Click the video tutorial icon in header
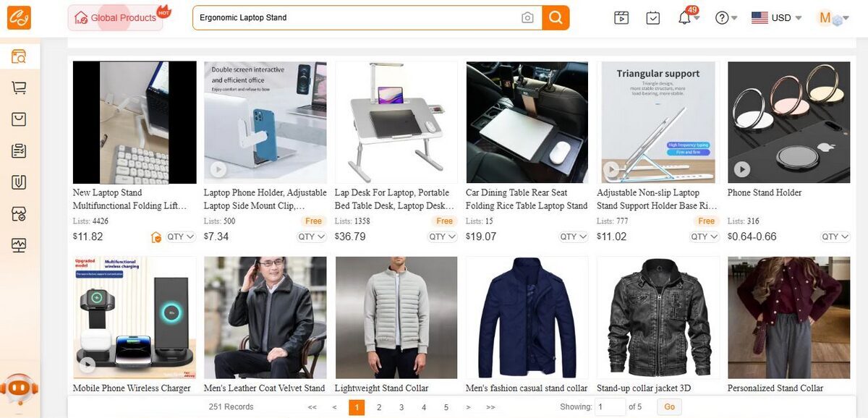 tap(621, 18)
